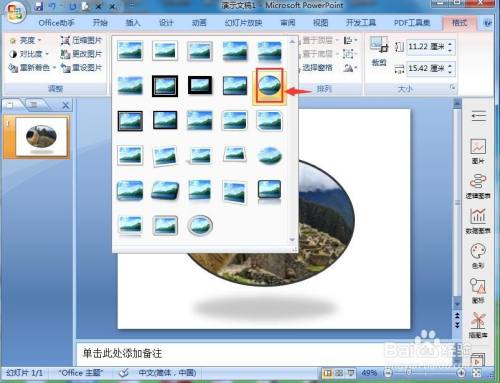Viewport: 500px width, 383px height.
Task: Open the ribbon Help icon
Action: (488, 23)
